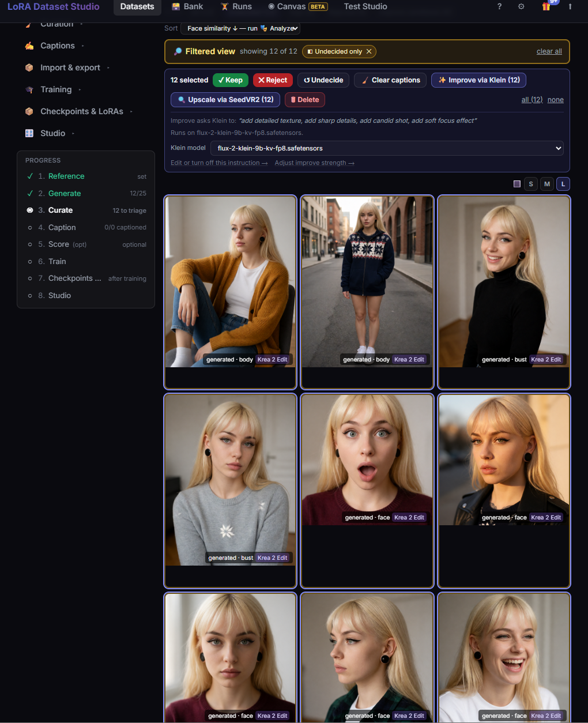This screenshot has width=588, height=723.
Task: Click the Filtered view magnifier icon
Action: (x=178, y=51)
